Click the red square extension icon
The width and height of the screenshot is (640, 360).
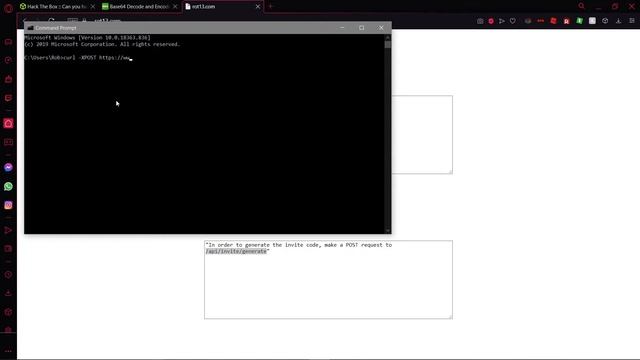pyautogui.click(x=553, y=21)
